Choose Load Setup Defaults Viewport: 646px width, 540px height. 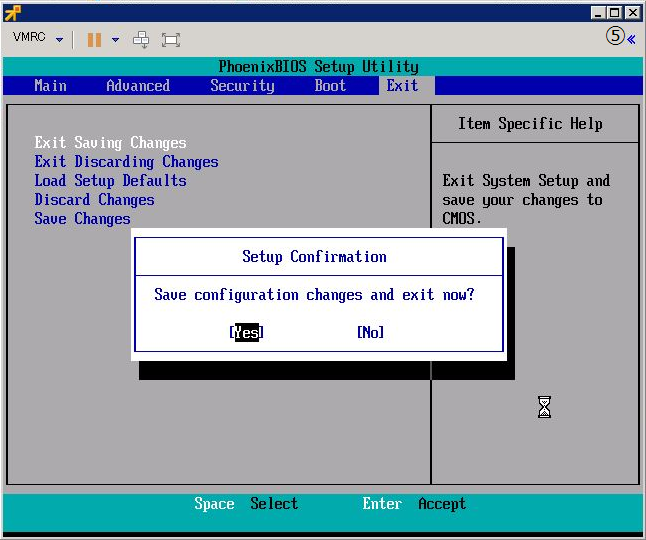(x=110, y=181)
